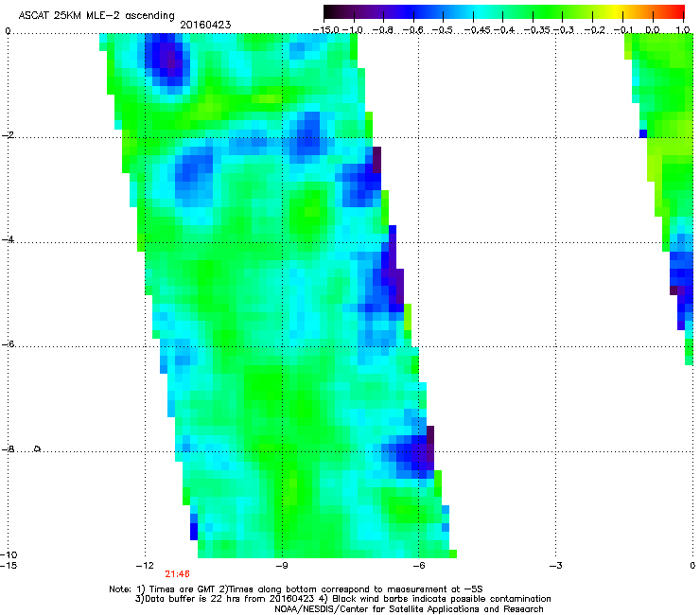Click the -15.0 color scale label
Viewport: 700px width, 615px height.
(x=326, y=30)
